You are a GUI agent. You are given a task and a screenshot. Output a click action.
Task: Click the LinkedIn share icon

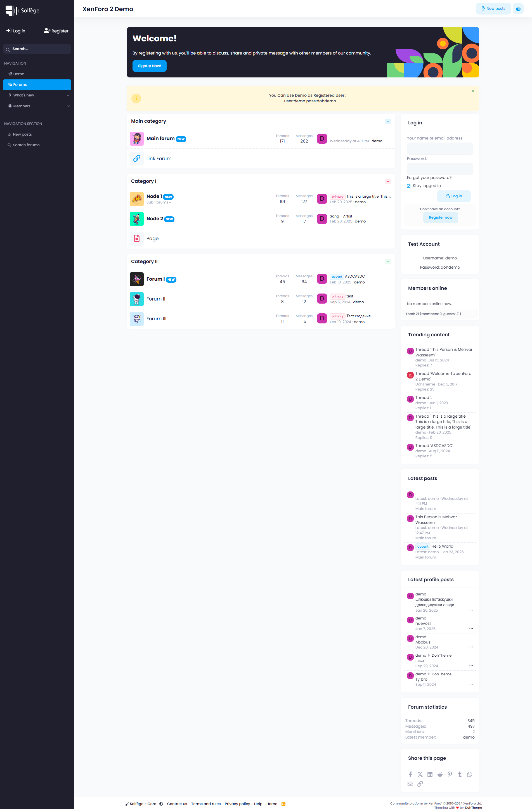click(x=430, y=774)
